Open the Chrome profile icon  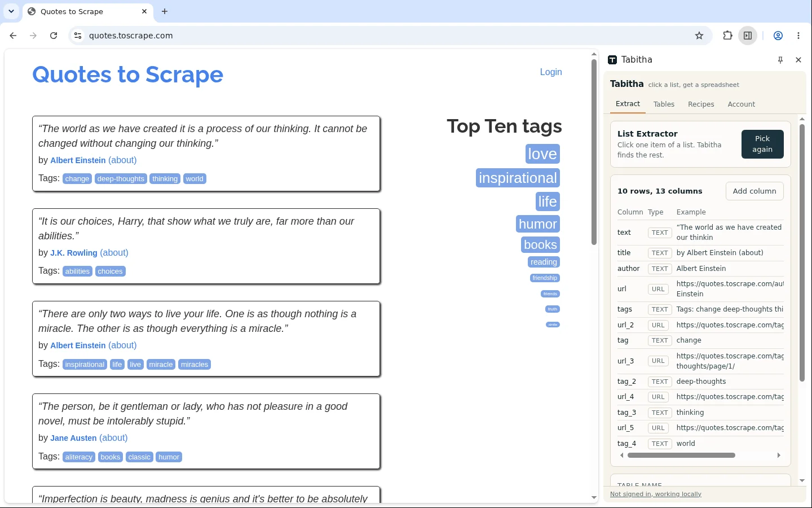[x=778, y=36]
